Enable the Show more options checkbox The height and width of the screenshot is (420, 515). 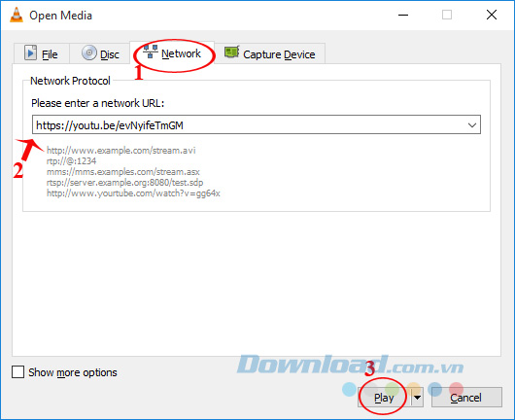[17, 372]
